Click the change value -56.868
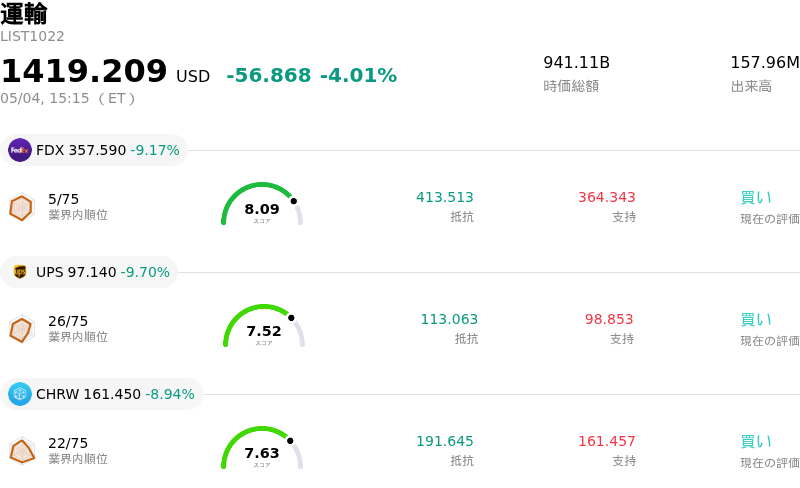800x488 pixels. pyautogui.click(x=269, y=75)
